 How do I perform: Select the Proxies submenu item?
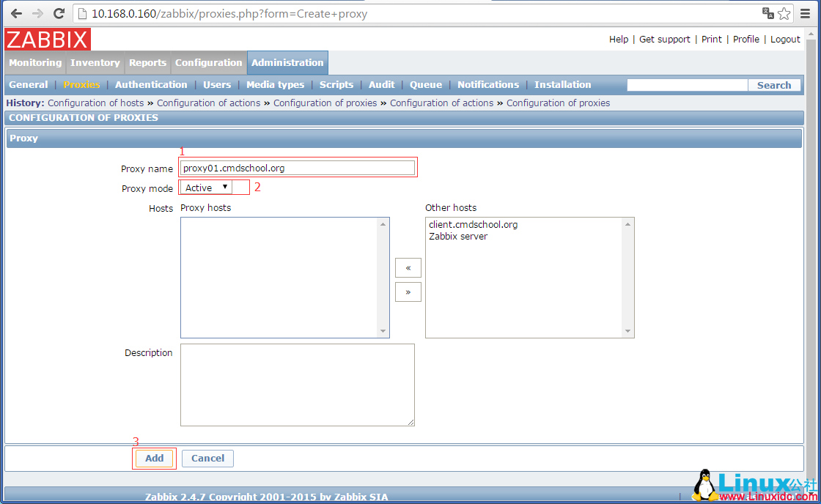point(81,84)
